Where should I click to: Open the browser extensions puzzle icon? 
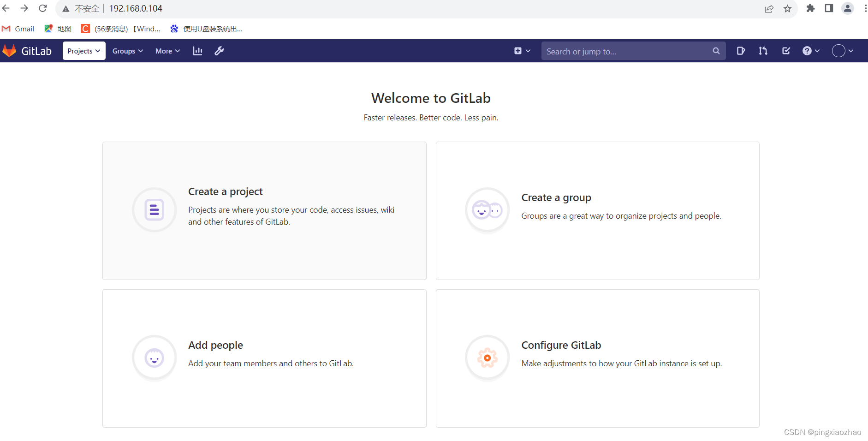click(810, 8)
